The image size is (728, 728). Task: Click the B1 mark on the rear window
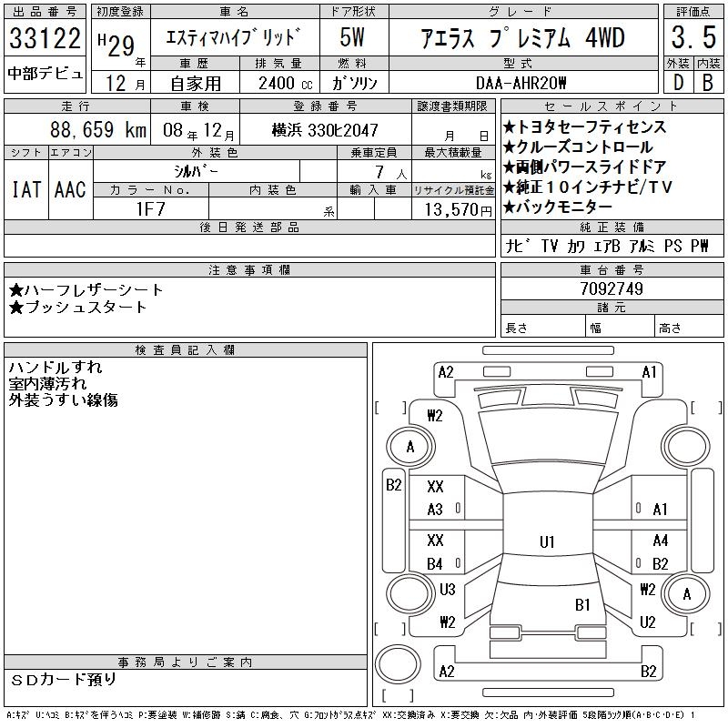tap(582, 604)
